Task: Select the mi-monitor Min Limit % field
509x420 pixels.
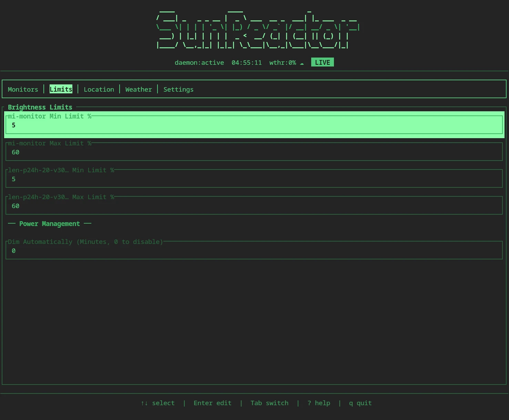Action: coord(254,125)
